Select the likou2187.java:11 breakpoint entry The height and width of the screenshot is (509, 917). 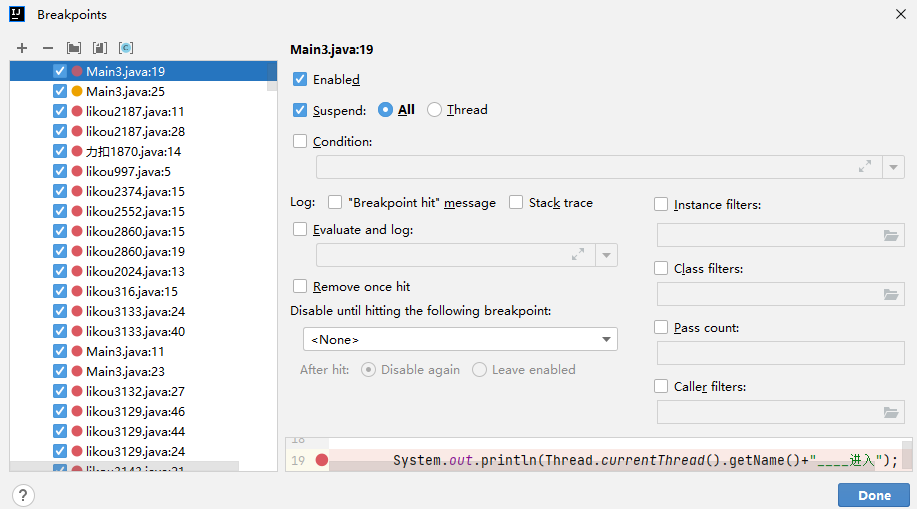click(x=135, y=111)
